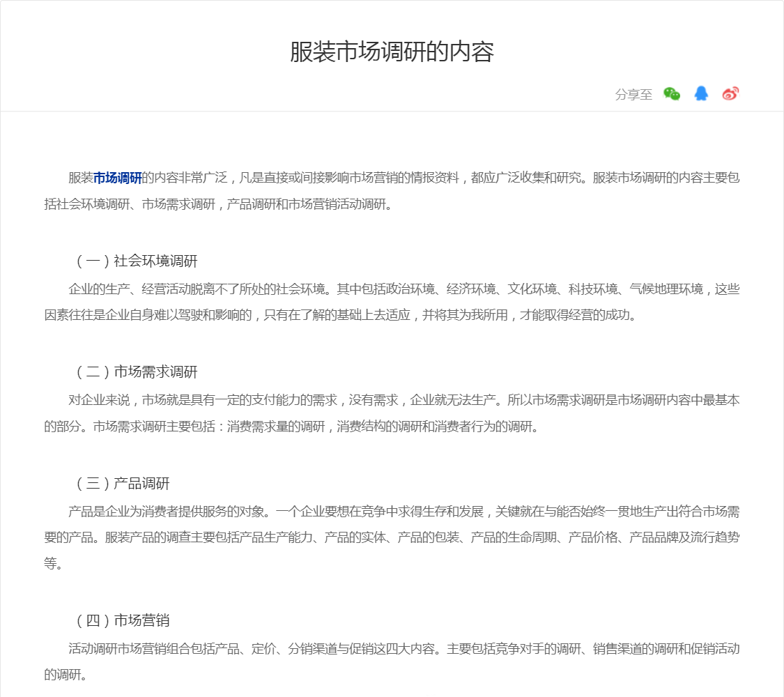Viewport: 784px width, 697px height.
Task: Click the paragraph starting 产品是企业为消费者提供服务
Action: tap(392, 537)
